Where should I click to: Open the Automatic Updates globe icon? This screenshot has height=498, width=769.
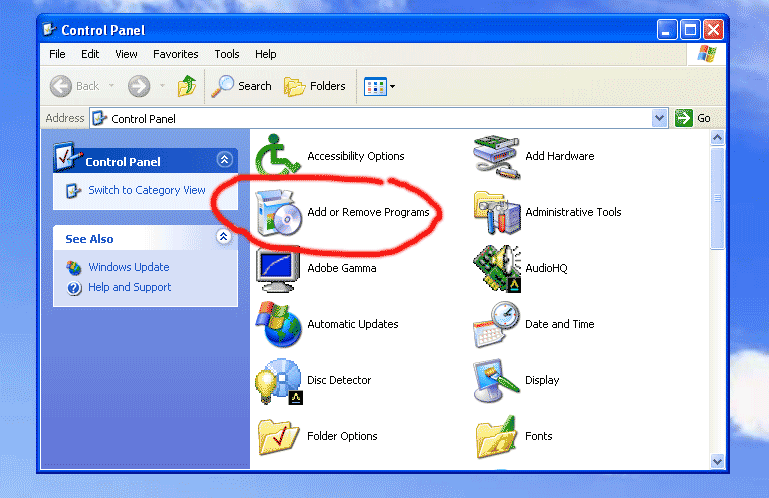(278, 324)
